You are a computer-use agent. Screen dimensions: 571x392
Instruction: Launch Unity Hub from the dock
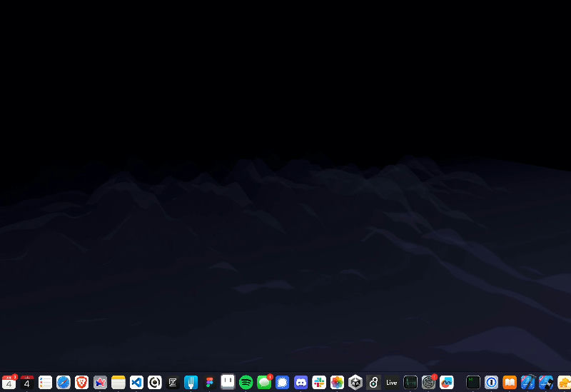coord(355,383)
